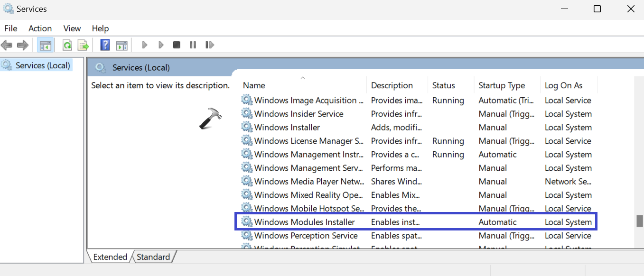Screen dimensions: 644x276
Task: Click the Restart Service toolbar icon
Action: pos(209,45)
